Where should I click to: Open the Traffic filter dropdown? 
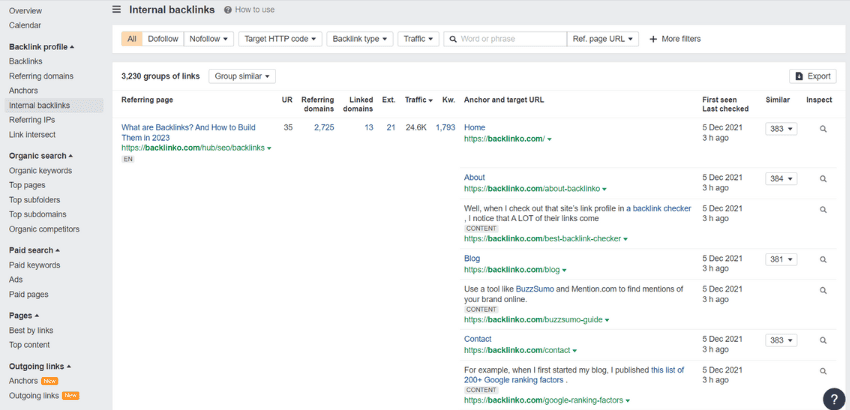[x=418, y=39]
